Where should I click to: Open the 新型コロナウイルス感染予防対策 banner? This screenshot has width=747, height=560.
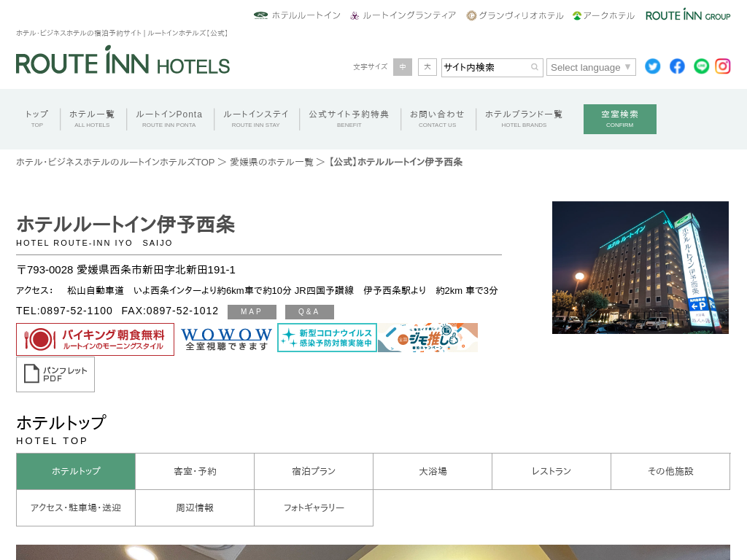click(x=328, y=338)
